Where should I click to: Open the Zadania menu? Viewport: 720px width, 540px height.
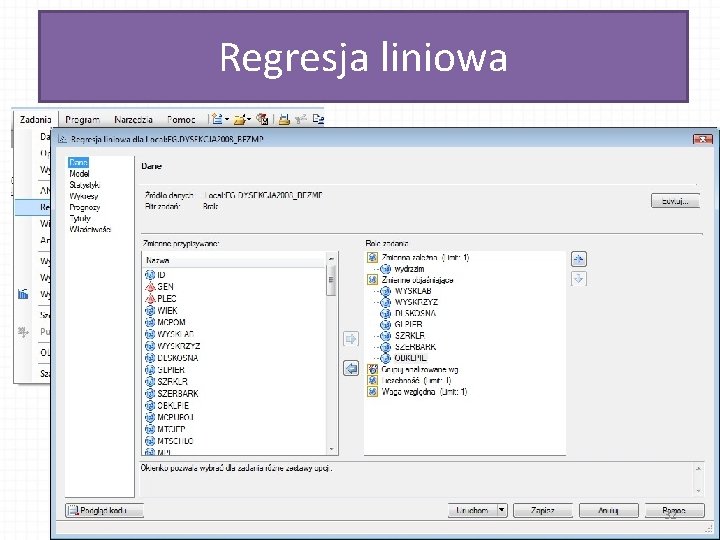[35, 119]
